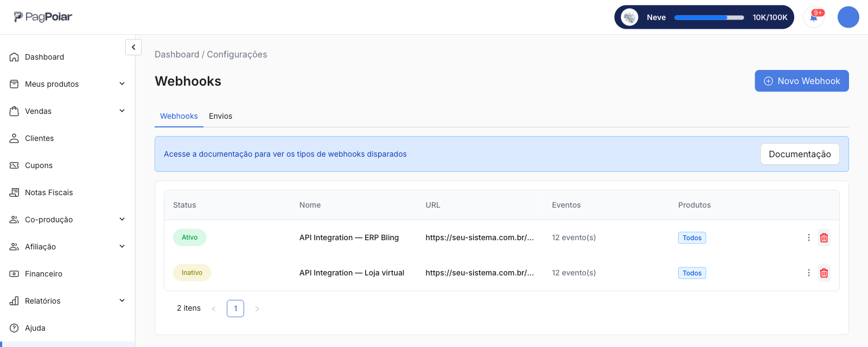Image resolution: width=868 pixels, height=347 pixels.
Task: Click the Novo Webhook button
Action: (802, 81)
